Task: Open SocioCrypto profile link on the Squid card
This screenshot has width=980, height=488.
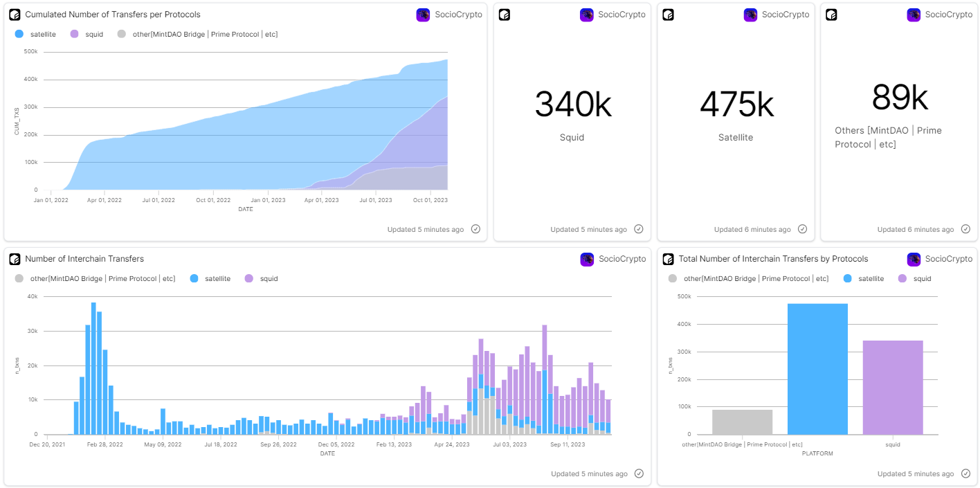Action: click(621, 15)
